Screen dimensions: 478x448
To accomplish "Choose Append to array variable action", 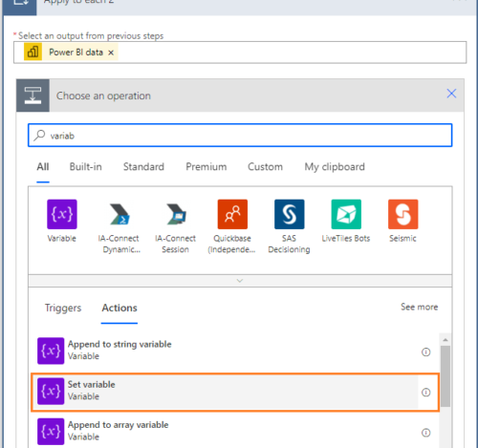I will 235,431.
